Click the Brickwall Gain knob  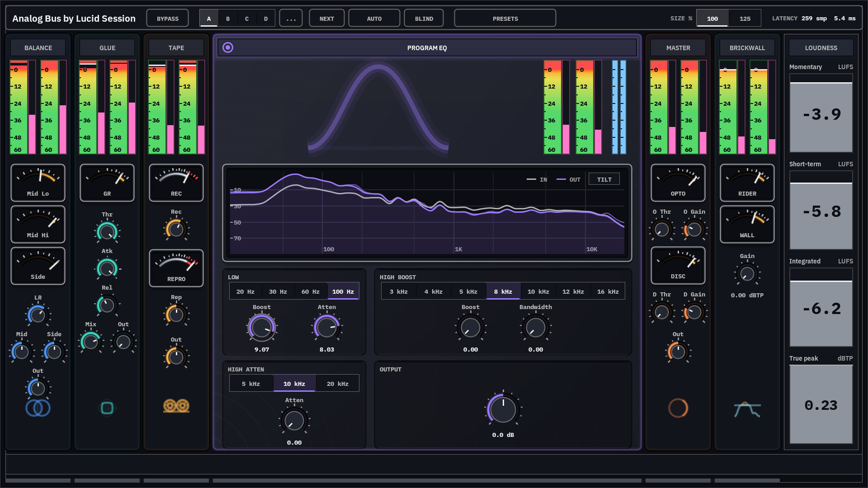747,273
